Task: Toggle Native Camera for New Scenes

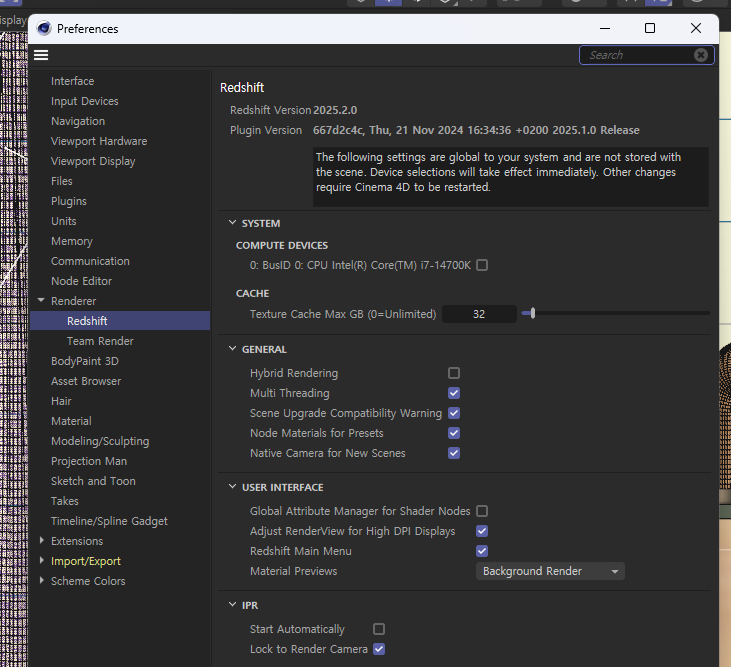Action: (454, 453)
